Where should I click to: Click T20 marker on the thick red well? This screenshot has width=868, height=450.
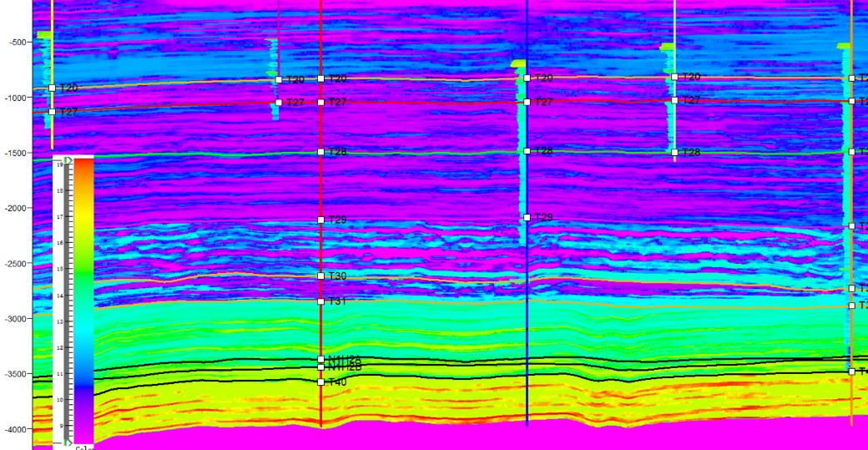[x=320, y=78]
